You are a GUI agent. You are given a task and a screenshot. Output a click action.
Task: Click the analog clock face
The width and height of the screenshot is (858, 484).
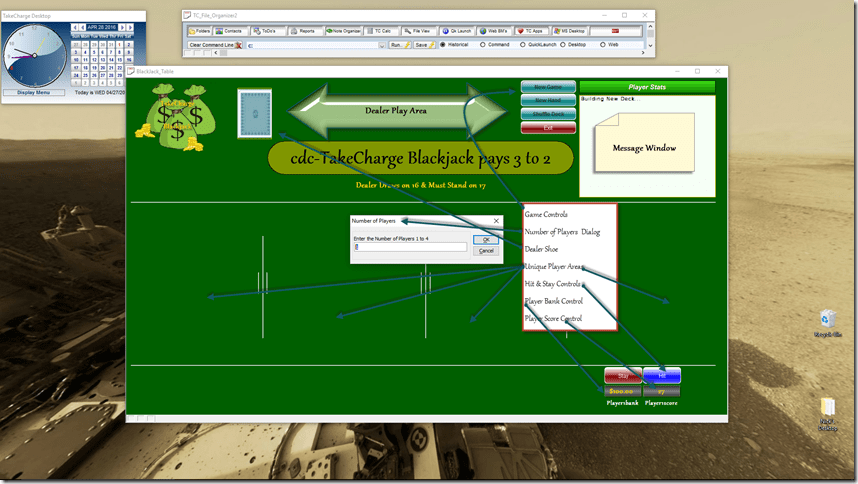(x=34, y=55)
